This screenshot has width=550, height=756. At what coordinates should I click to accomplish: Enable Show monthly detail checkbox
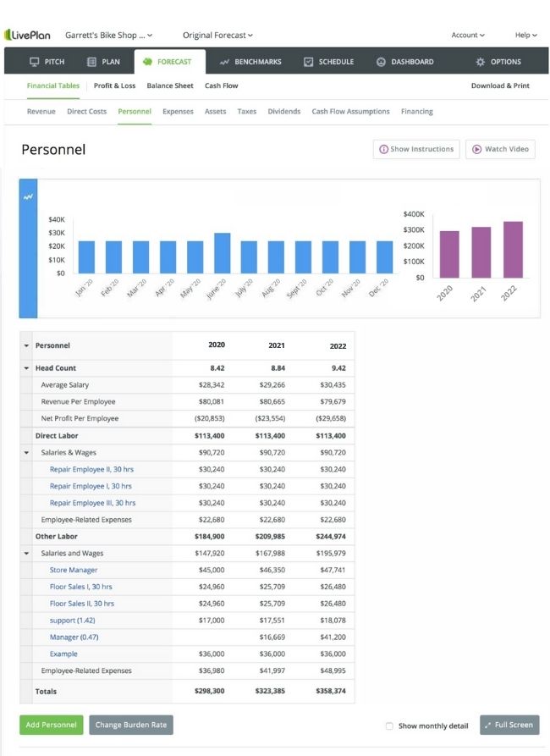389,726
